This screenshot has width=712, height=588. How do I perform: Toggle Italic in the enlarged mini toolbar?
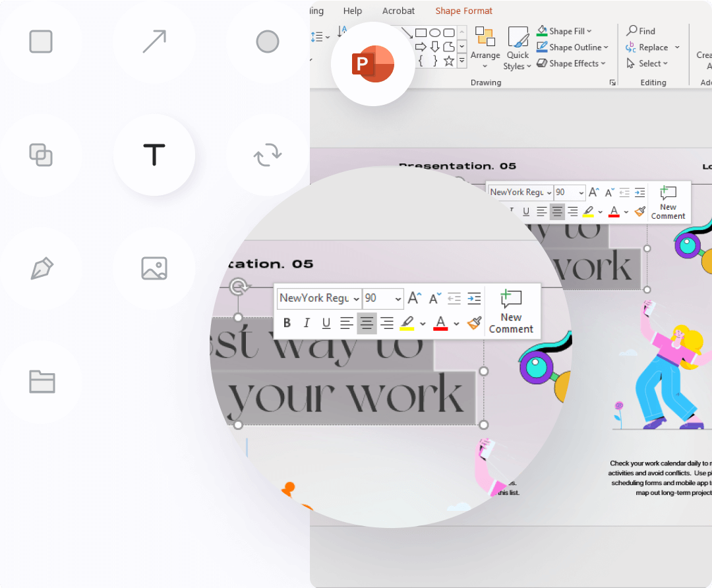click(x=307, y=323)
